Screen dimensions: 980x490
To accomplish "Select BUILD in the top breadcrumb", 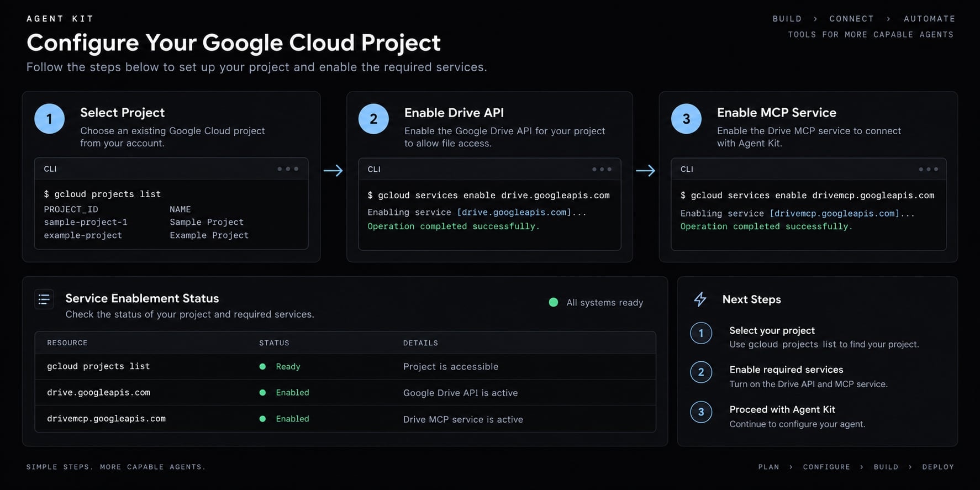I will (x=787, y=19).
